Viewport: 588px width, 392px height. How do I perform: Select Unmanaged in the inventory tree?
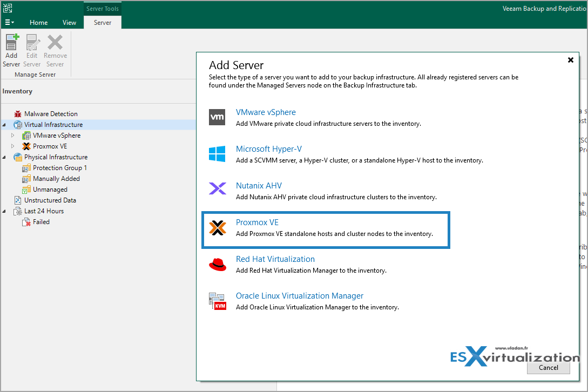pyautogui.click(x=50, y=190)
